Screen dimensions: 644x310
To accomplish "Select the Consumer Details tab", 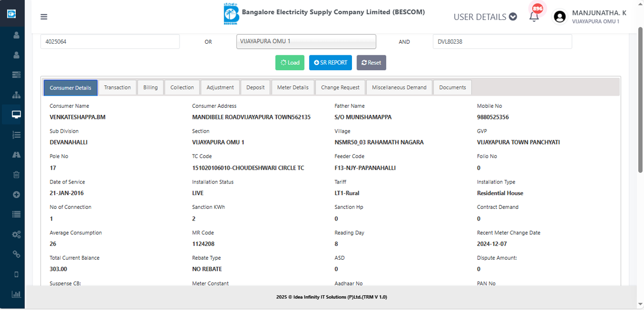I will click(x=71, y=87).
